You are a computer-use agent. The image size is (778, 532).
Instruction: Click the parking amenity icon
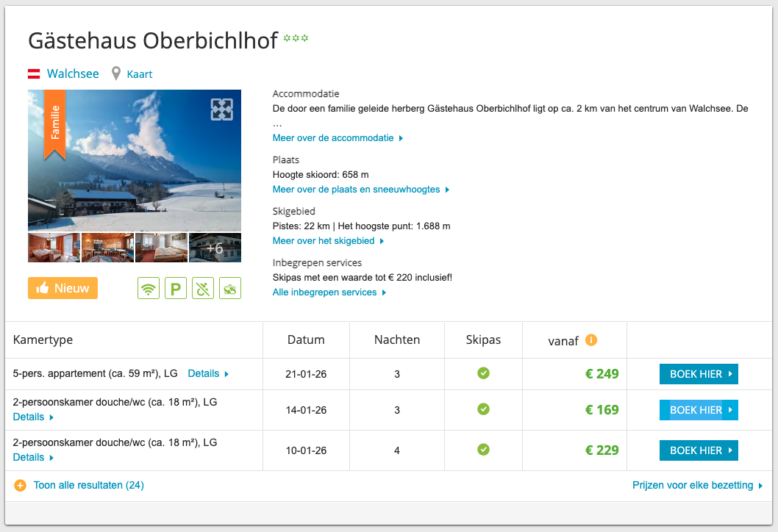click(x=176, y=289)
